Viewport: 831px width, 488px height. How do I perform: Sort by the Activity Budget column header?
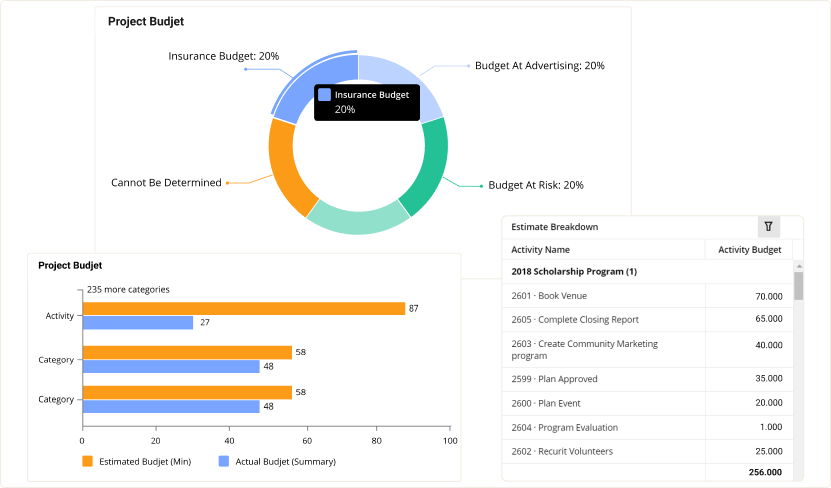[x=750, y=250]
